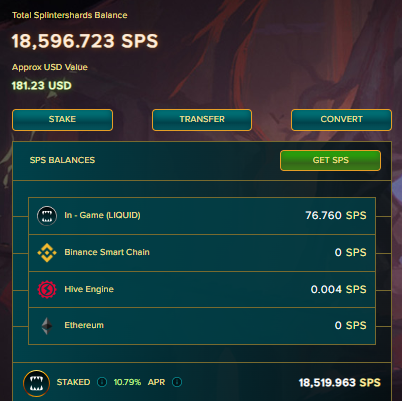Open the info icon next to STAKED
402x401 pixels.
point(102,382)
